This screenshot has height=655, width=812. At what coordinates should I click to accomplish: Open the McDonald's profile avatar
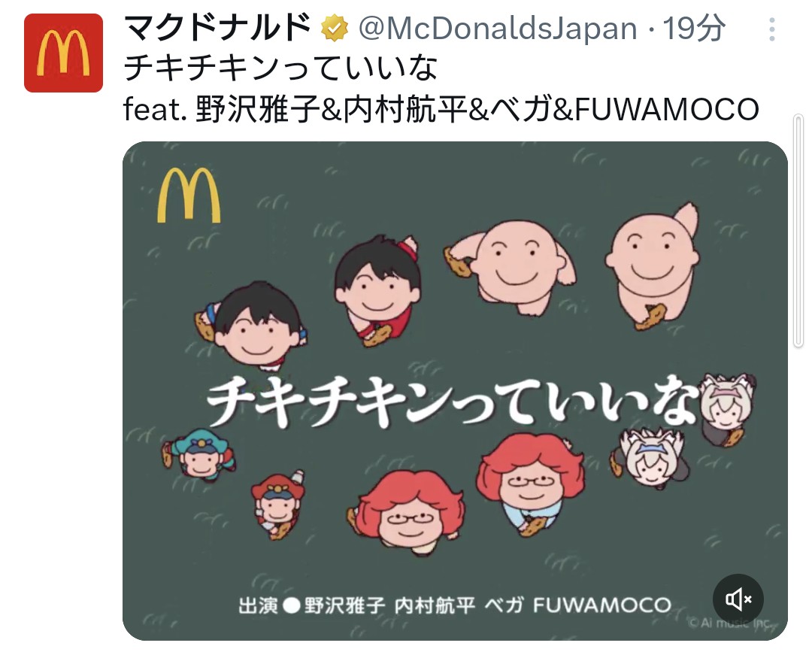tap(63, 53)
